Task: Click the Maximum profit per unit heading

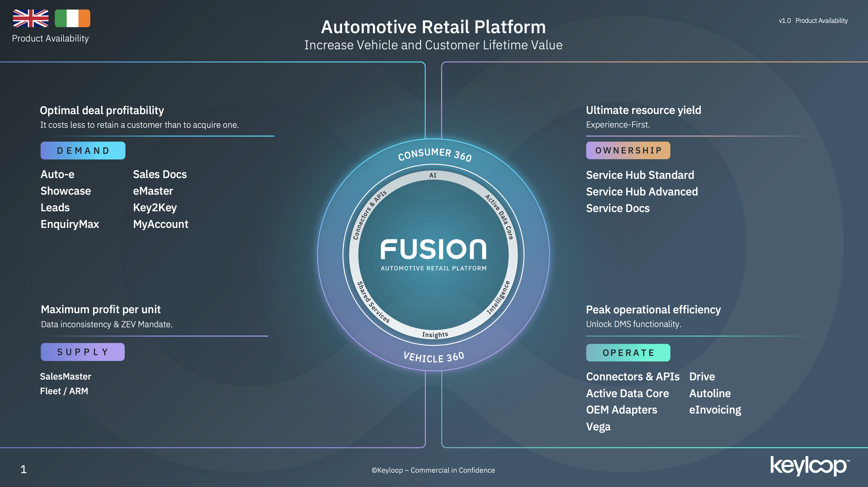Action: tap(101, 309)
